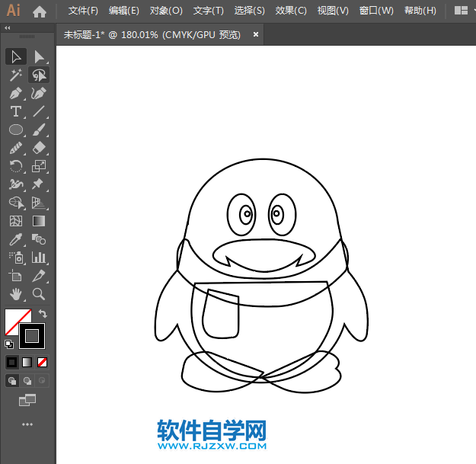
Task: Set None for fill or stroke
Action: (x=42, y=362)
